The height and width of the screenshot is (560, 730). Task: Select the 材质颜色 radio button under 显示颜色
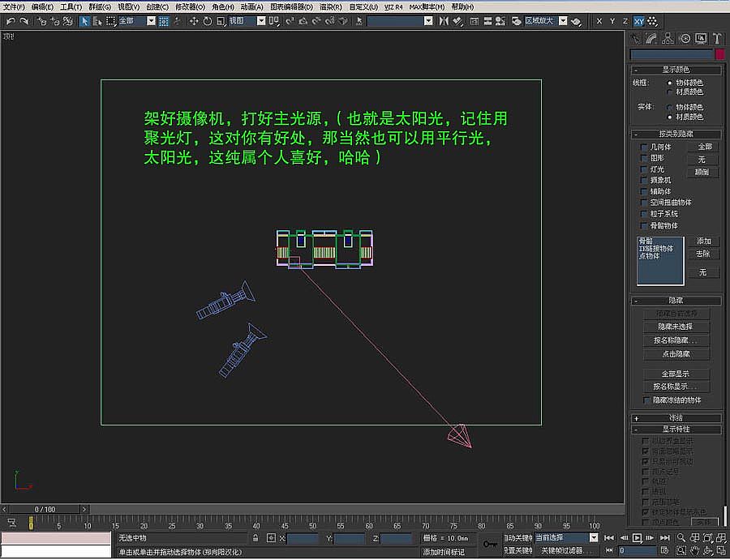pyautogui.click(x=669, y=92)
